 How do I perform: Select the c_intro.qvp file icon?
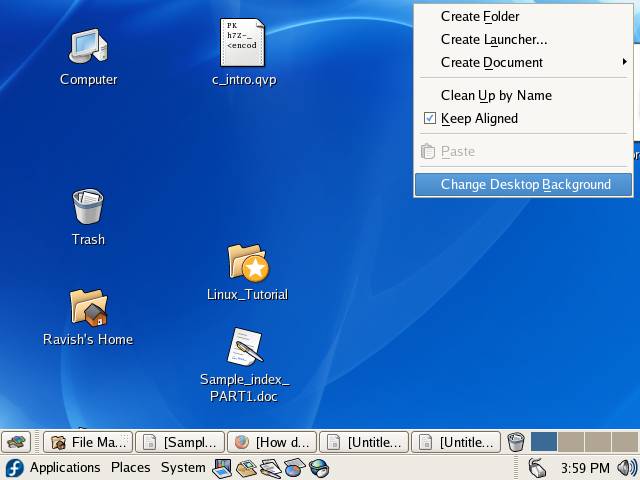pos(243,43)
